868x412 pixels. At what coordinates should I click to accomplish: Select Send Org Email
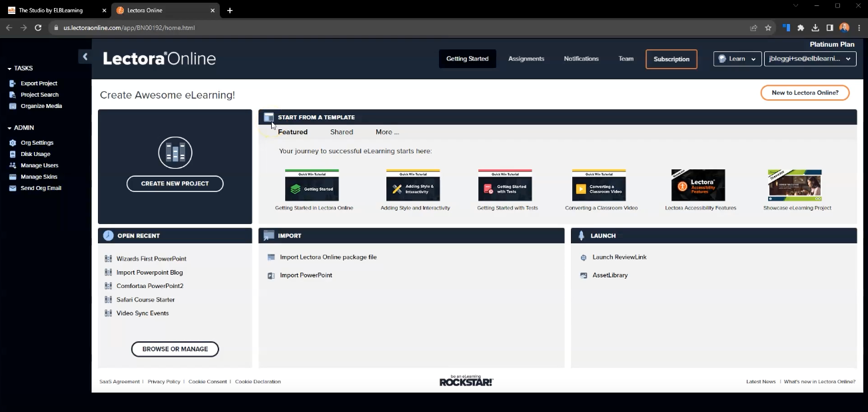tap(12, 188)
